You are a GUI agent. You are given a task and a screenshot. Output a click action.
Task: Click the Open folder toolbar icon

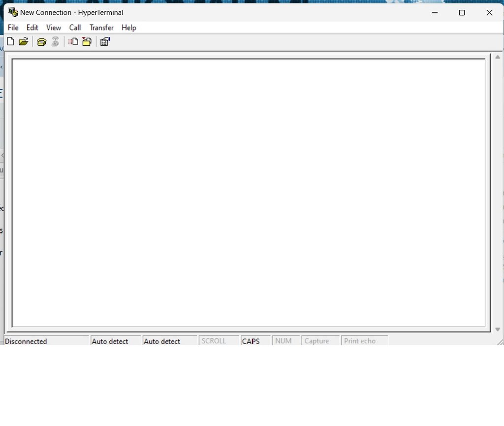tap(24, 41)
